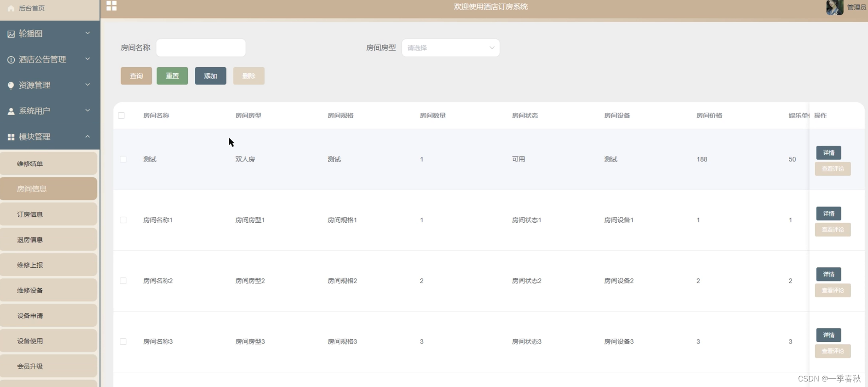Viewport: 868px width, 387px height.
Task: Open the 会员升级 submenu item
Action: [48, 366]
